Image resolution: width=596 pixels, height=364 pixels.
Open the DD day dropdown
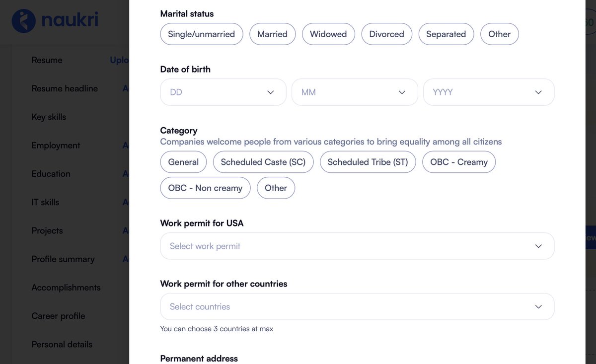[223, 92]
